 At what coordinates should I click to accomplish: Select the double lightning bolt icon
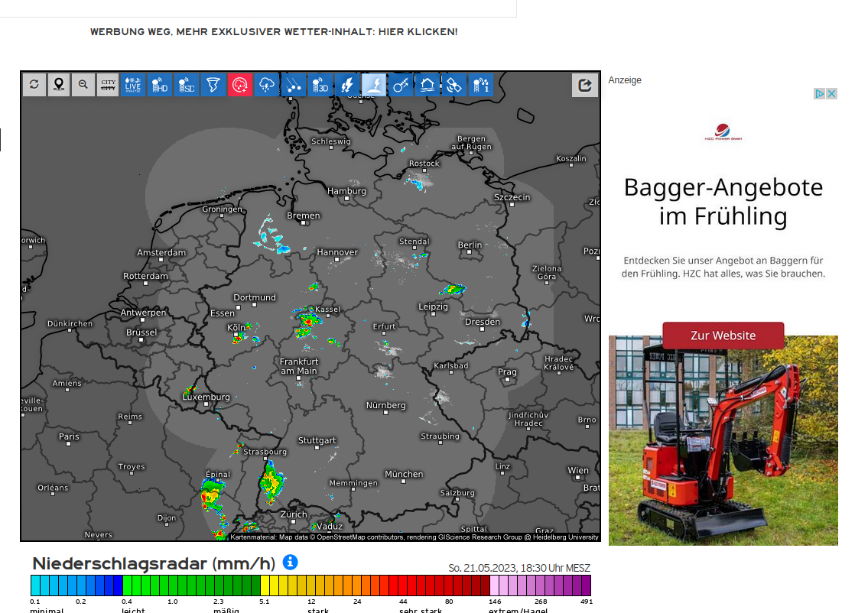coord(346,85)
